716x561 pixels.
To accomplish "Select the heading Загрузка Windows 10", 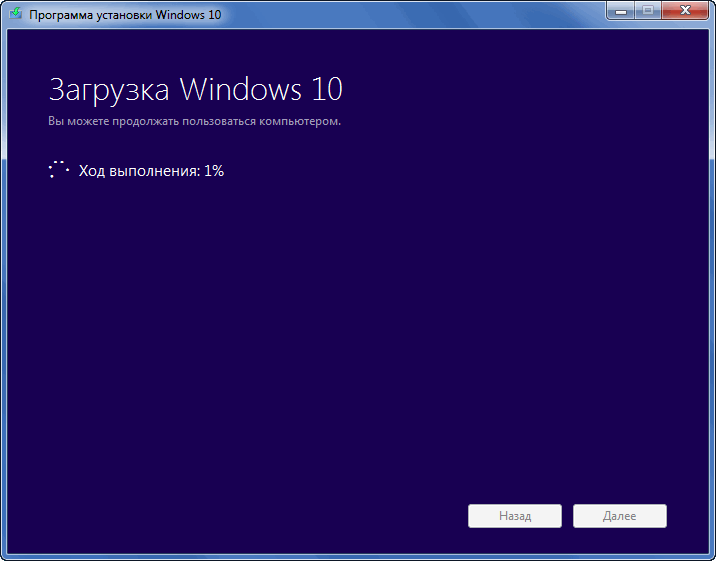I will (195, 89).
